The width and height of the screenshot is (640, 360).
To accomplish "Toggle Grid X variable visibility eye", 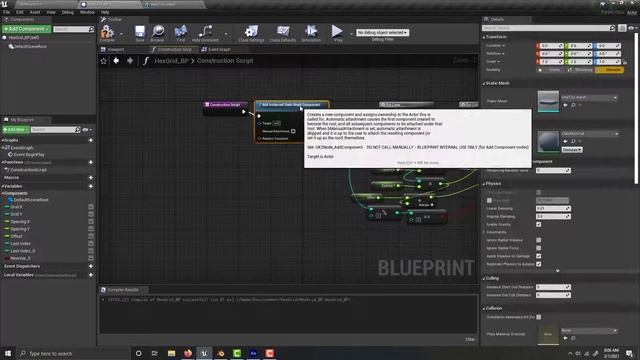I will [x=91, y=207].
